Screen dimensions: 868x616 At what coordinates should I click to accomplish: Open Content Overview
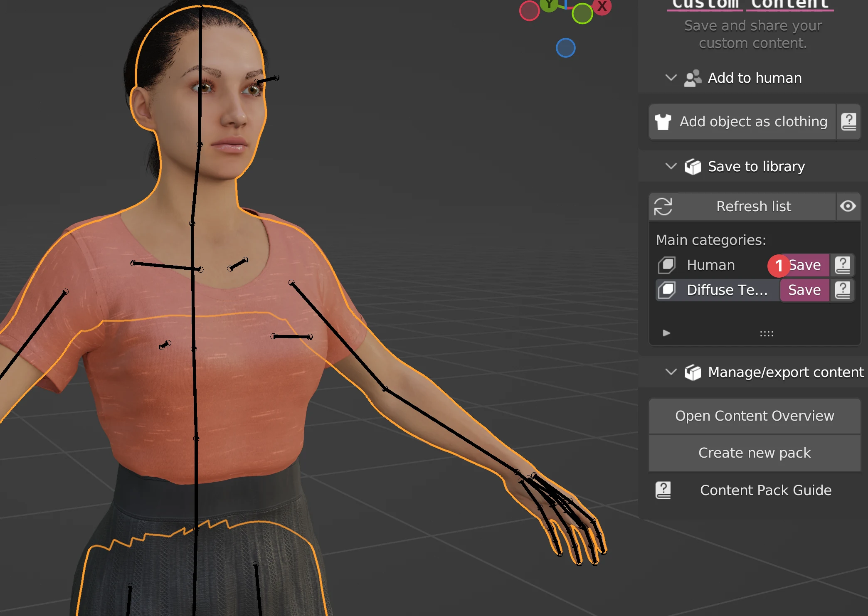pos(755,416)
